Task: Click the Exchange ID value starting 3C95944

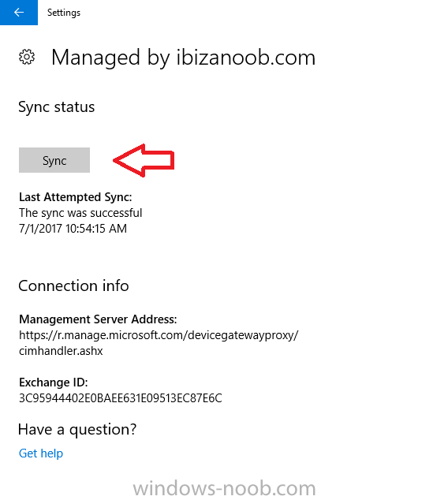Action: [x=121, y=398]
